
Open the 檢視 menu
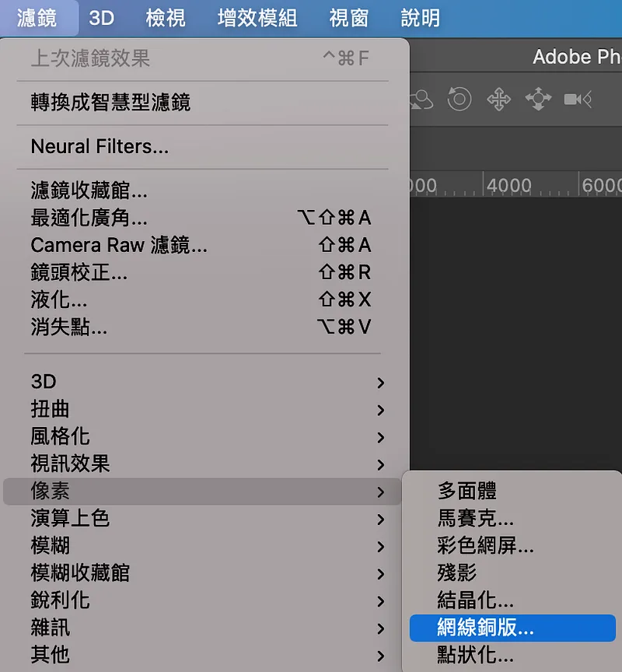tap(166, 18)
